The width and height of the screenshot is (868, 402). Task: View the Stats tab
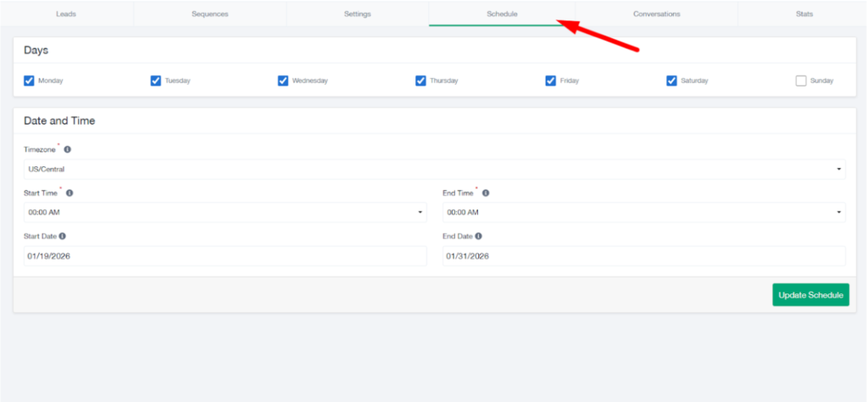click(804, 14)
